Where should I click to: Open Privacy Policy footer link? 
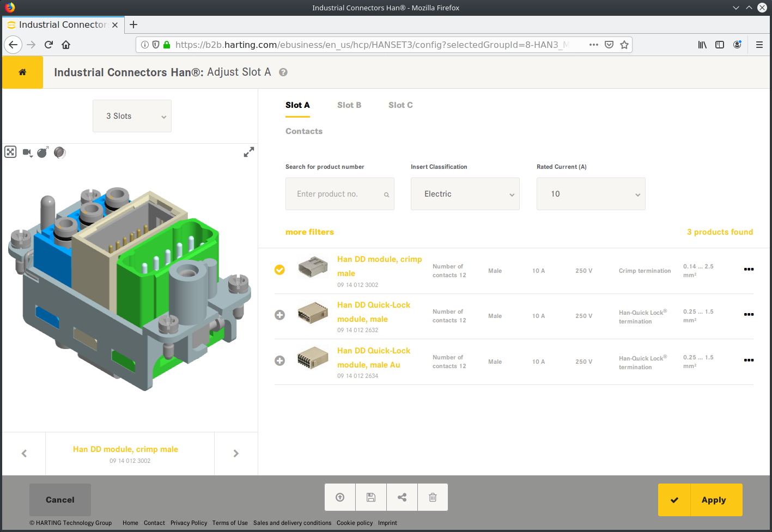coord(189,523)
